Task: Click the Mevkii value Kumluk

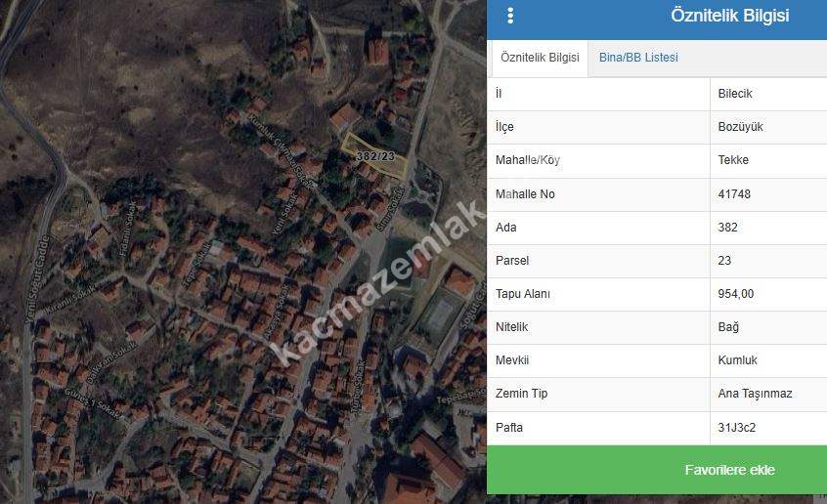Action: point(737,360)
